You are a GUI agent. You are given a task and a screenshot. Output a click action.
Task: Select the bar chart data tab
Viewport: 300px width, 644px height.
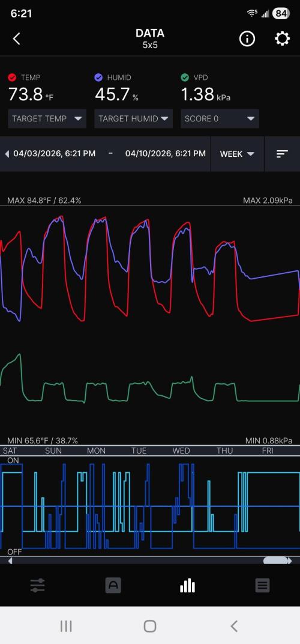pyautogui.click(x=188, y=585)
